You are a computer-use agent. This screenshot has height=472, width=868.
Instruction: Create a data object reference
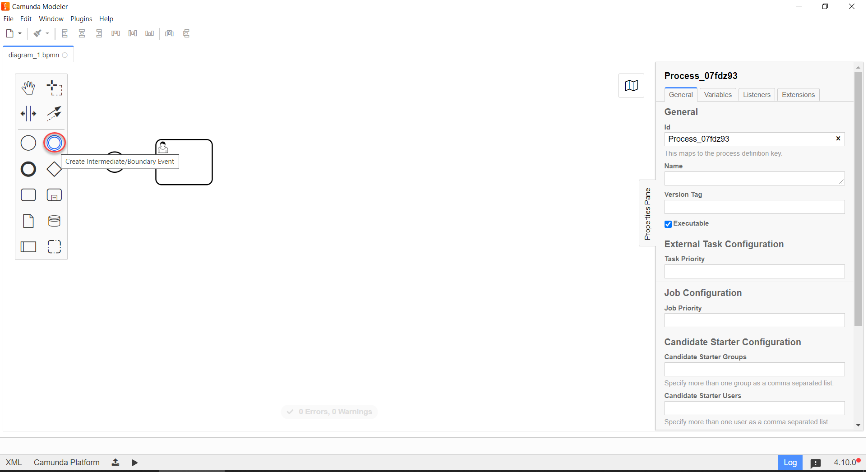click(28, 221)
